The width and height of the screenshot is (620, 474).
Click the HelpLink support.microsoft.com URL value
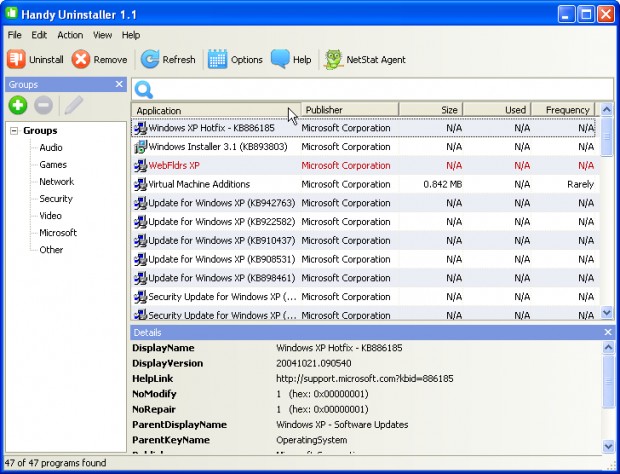click(365, 379)
